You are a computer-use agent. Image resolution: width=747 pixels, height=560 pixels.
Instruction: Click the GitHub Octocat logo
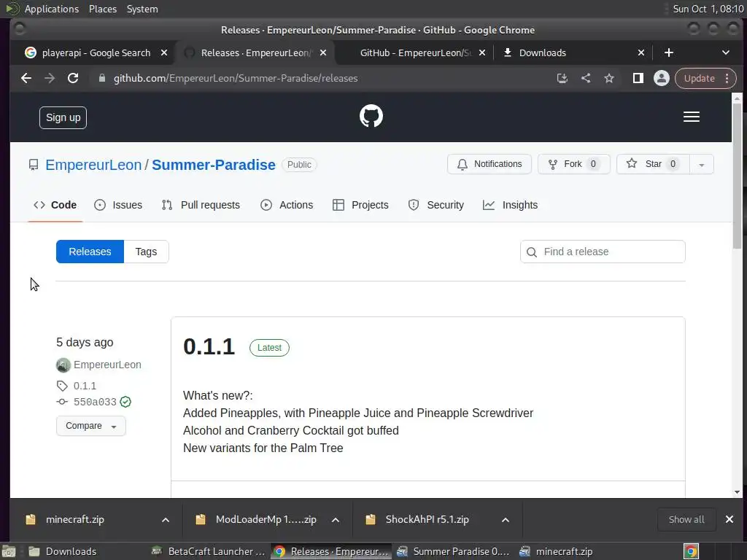(371, 116)
